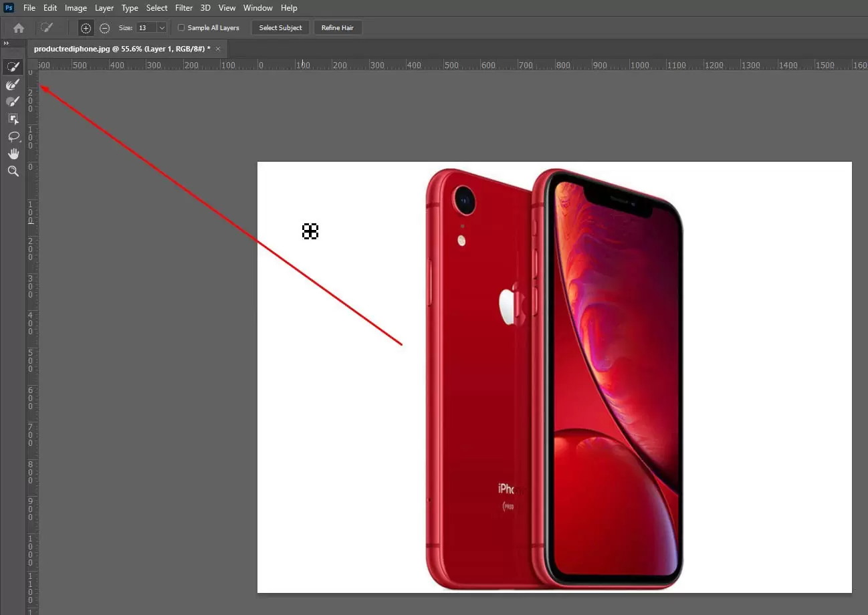Choose Subtract from selection mode
Image resolution: width=868 pixels, height=615 pixels.
click(104, 28)
